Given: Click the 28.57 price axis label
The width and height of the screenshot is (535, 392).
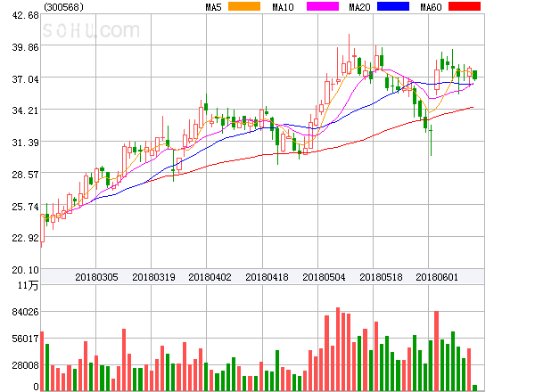Looking at the screenshot, I should (25, 175).
